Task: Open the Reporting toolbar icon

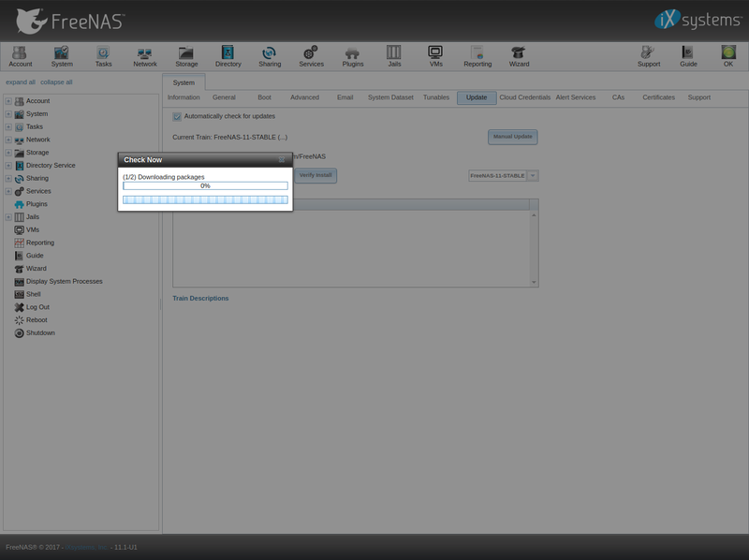Action: pos(477,56)
